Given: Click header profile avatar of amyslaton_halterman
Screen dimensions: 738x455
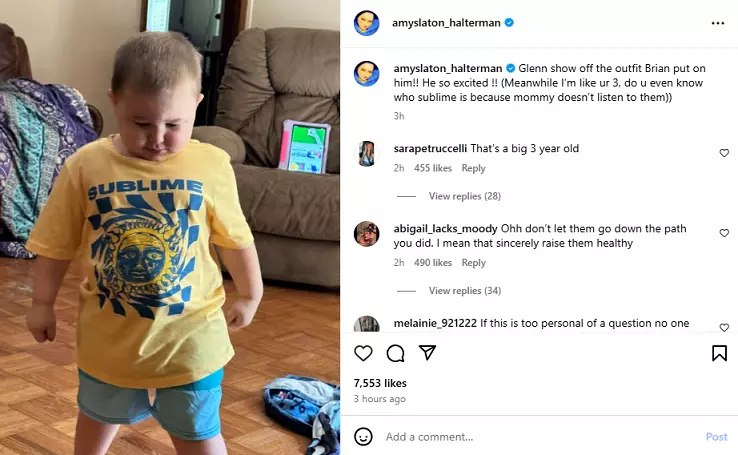Looking at the screenshot, I should tap(367, 23).
